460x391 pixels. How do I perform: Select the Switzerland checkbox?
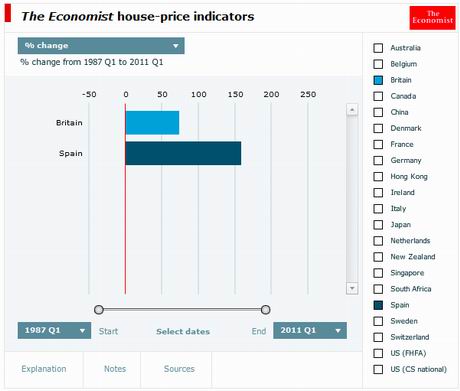(378, 337)
